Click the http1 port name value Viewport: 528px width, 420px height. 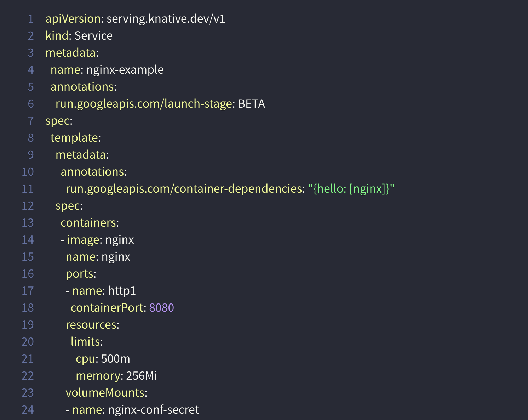coord(122,291)
